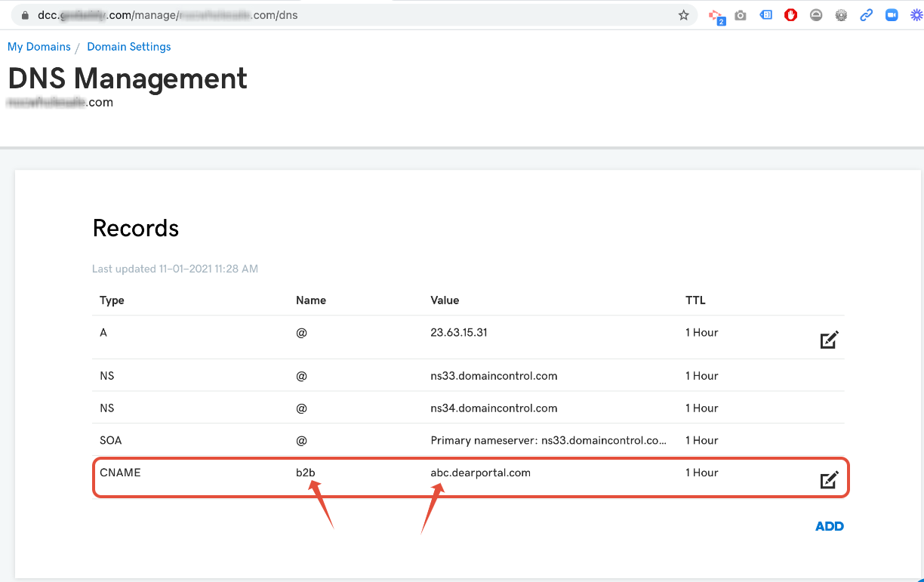Open the camera screenshot extension
Viewport: 924px width, 582px height.
click(x=741, y=15)
